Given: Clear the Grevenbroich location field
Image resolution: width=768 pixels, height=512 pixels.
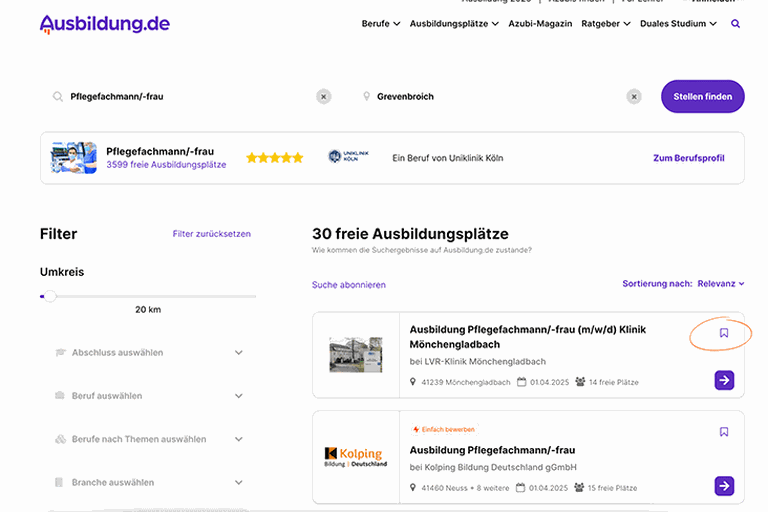Looking at the screenshot, I should click(x=634, y=97).
